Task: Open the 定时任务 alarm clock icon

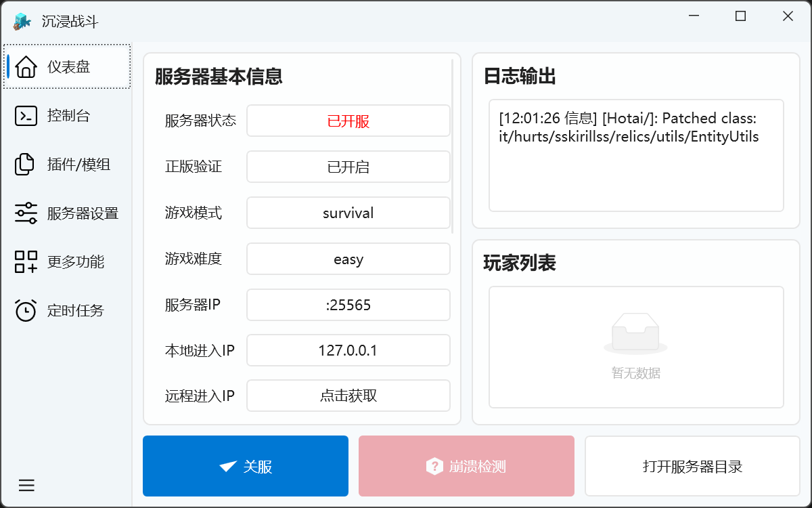Action: pos(26,311)
